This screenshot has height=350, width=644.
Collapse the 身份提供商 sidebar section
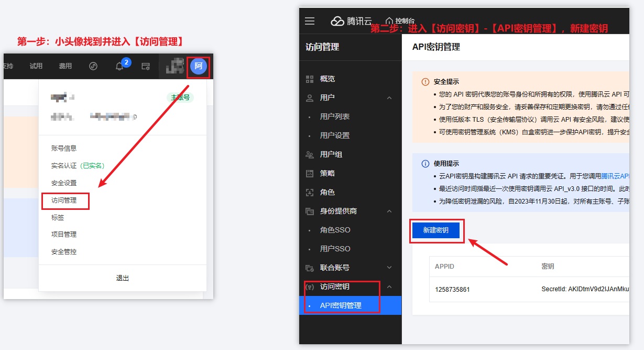click(x=389, y=211)
